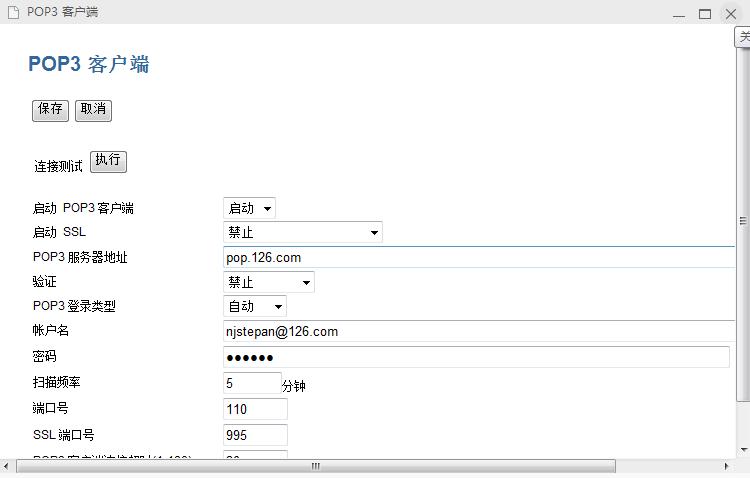Click the 扫描频率 label
The height and width of the screenshot is (478, 750).
[x=56, y=382]
